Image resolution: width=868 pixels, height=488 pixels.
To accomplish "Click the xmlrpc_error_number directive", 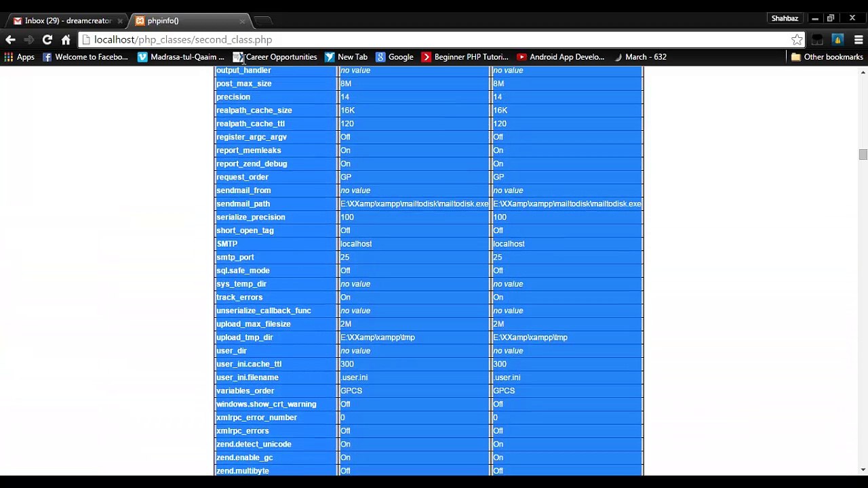I will click(256, 418).
